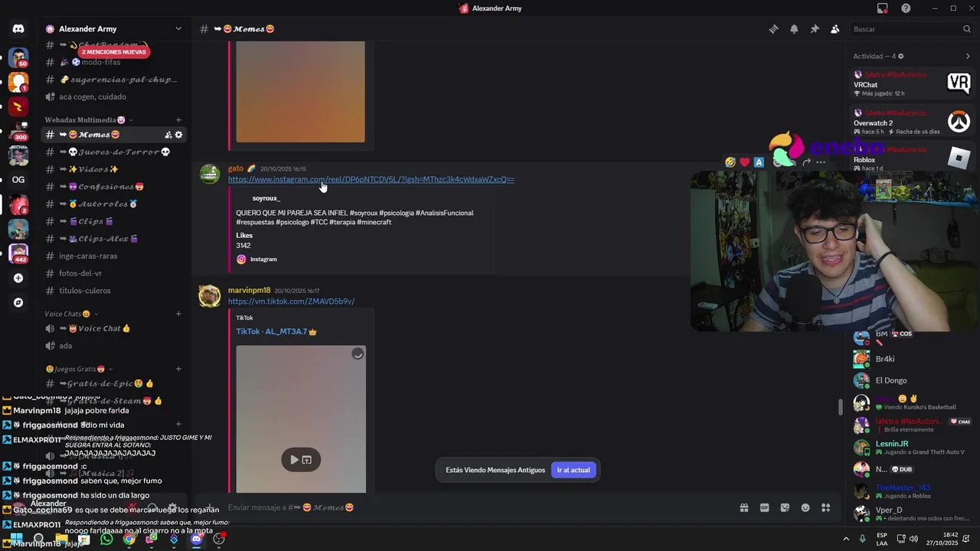
Task: Show pinned messages pin icon
Action: click(x=815, y=29)
